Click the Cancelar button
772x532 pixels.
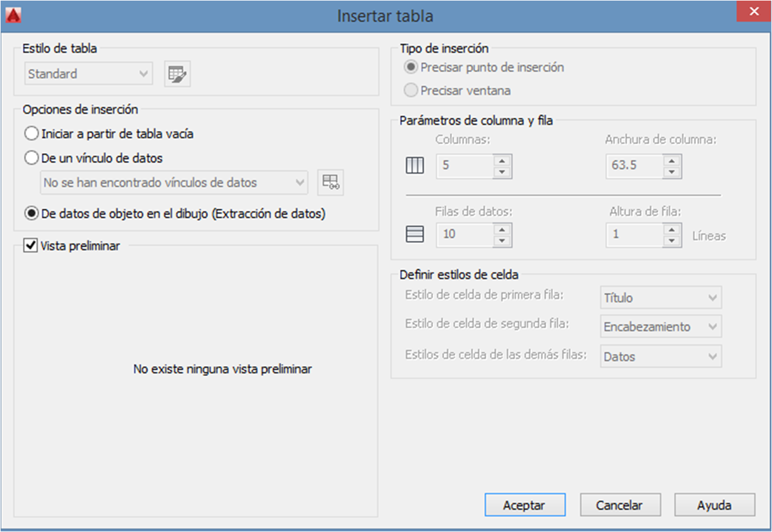620,505
